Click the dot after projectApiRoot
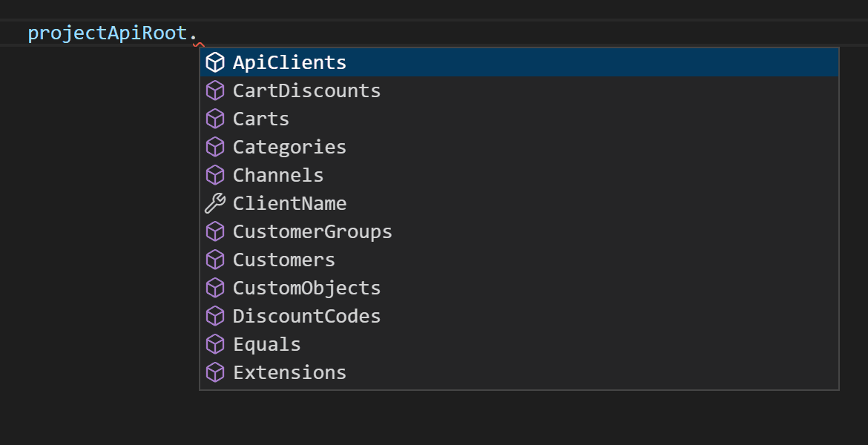 (x=196, y=33)
